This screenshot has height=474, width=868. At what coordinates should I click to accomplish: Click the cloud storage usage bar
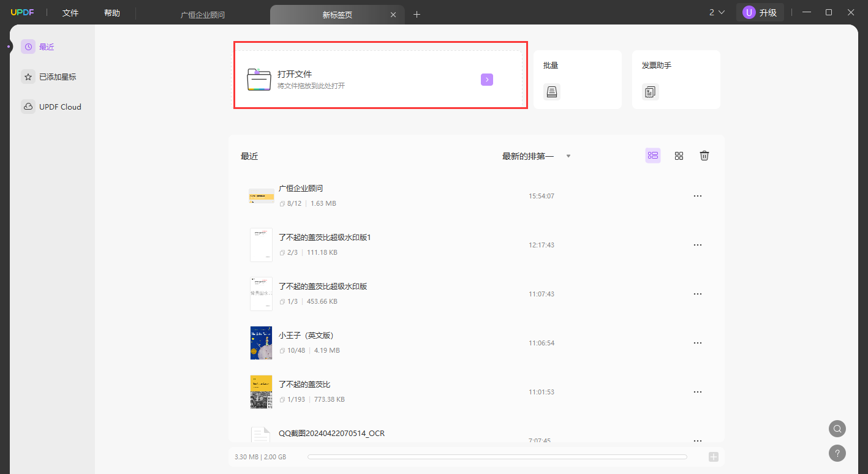[497, 457]
